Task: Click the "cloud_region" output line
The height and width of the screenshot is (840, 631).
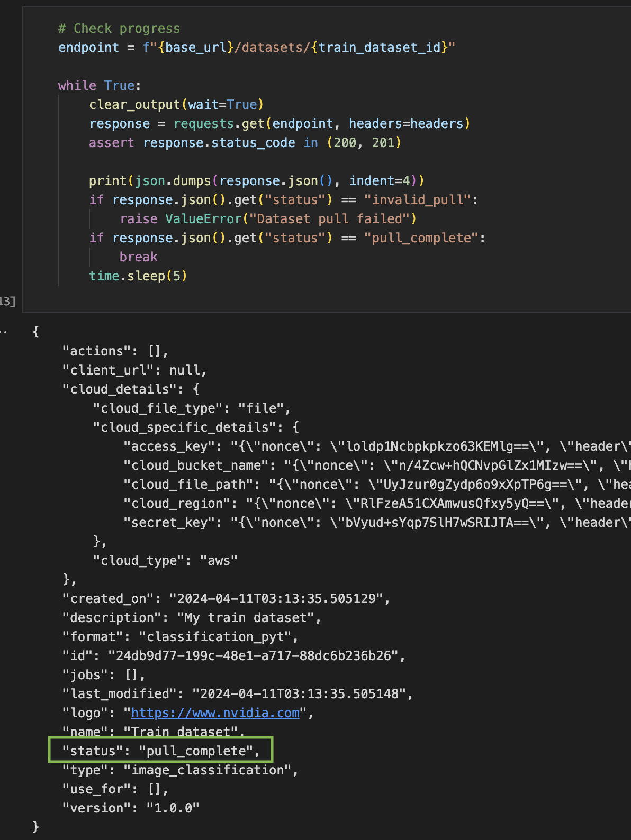Action: [x=377, y=503]
